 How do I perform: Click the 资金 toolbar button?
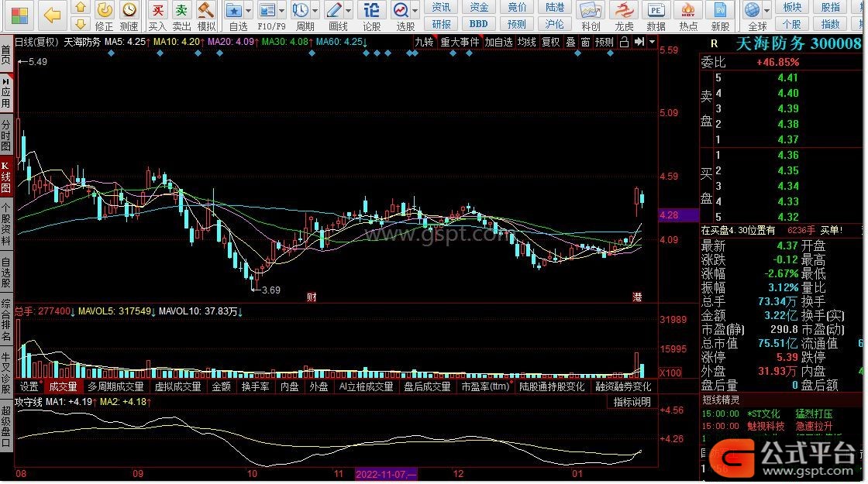click(x=479, y=7)
